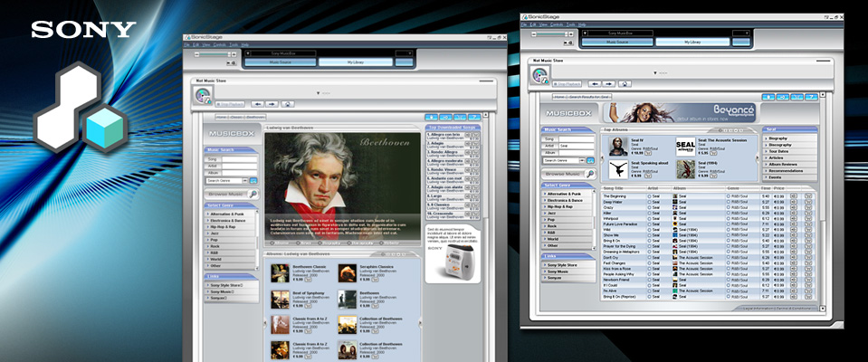
Task: Switch to My Library tab in right window
Action: click(x=691, y=42)
